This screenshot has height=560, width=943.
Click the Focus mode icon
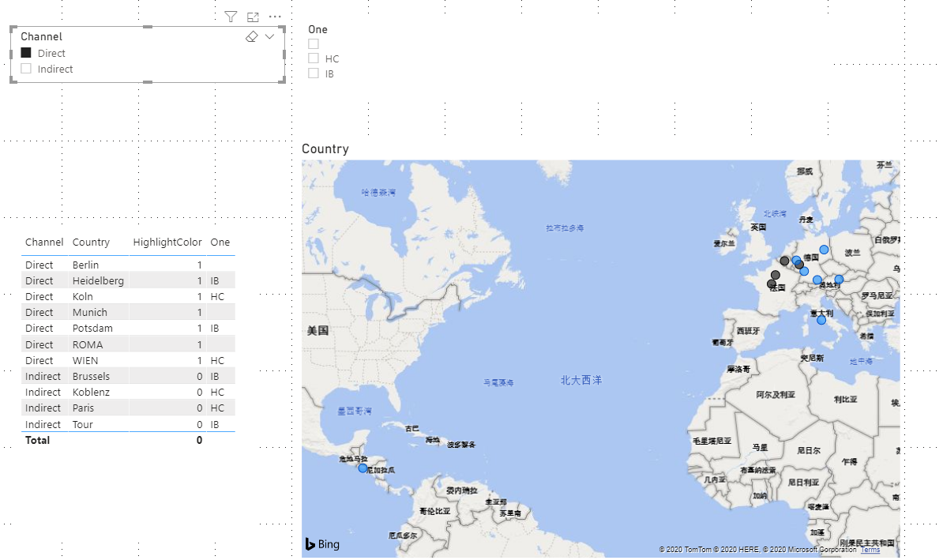click(254, 17)
